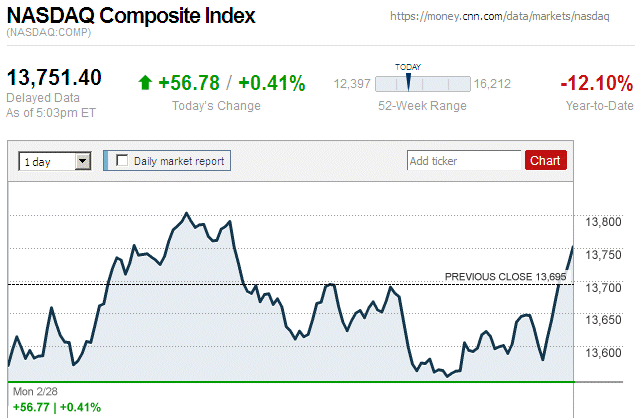Screen dimensions: 640x420
Task: Click the 13,800 y-axis label
Action: point(602,223)
